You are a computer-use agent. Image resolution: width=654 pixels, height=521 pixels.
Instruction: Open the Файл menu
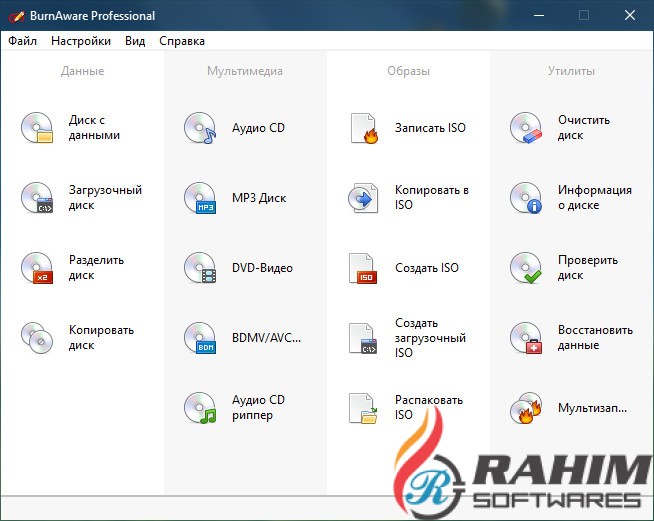(23, 41)
